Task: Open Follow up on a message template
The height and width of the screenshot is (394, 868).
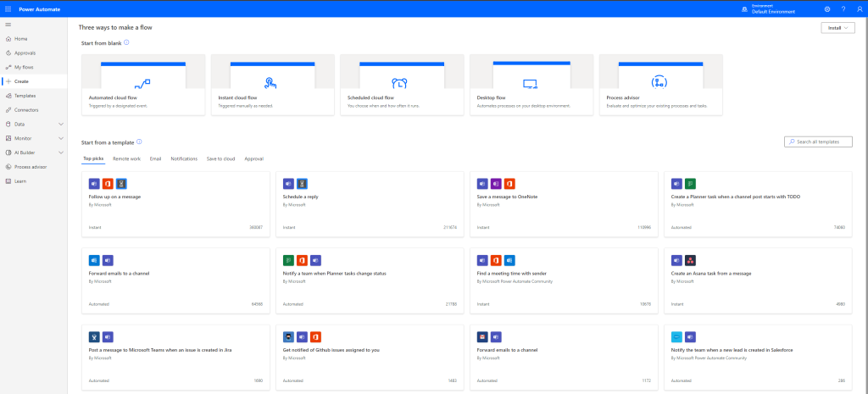Action: (x=175, y=204)
